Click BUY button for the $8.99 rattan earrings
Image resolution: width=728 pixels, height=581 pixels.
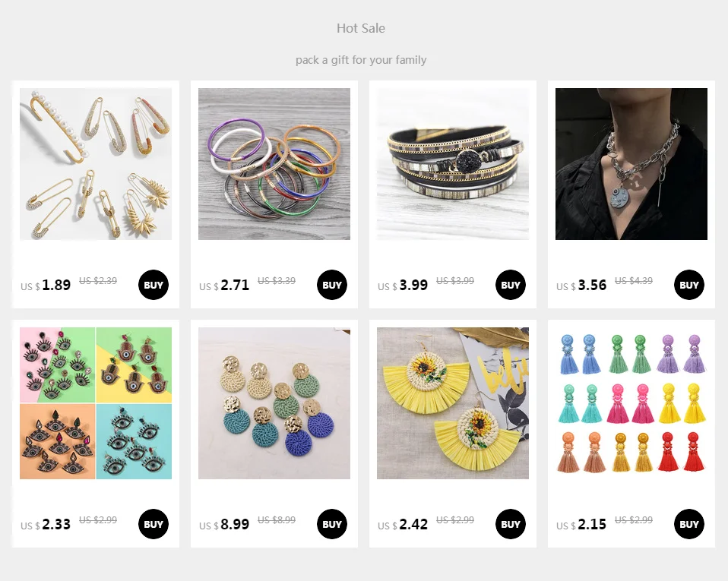(x=332, y=524)
